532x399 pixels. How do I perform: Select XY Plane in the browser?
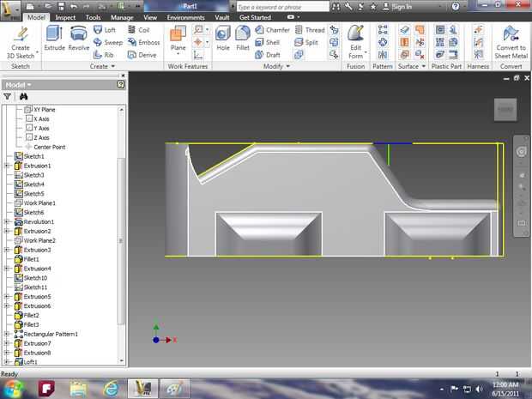pos(40,110)
